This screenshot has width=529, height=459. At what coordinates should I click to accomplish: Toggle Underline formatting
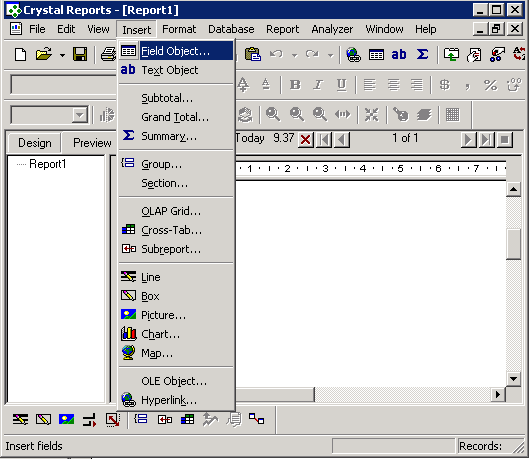coord(341,85)
